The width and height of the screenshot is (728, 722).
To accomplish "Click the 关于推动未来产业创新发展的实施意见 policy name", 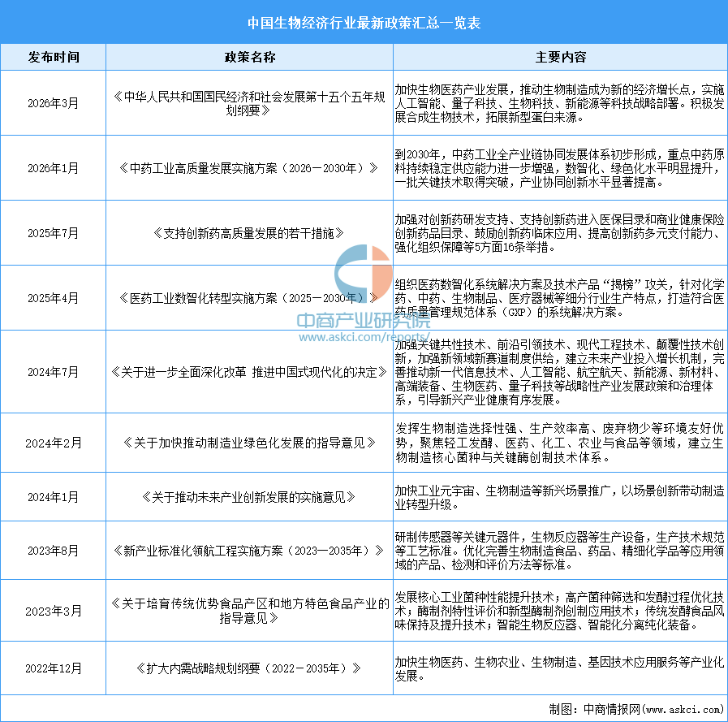I will click(249, 495).
